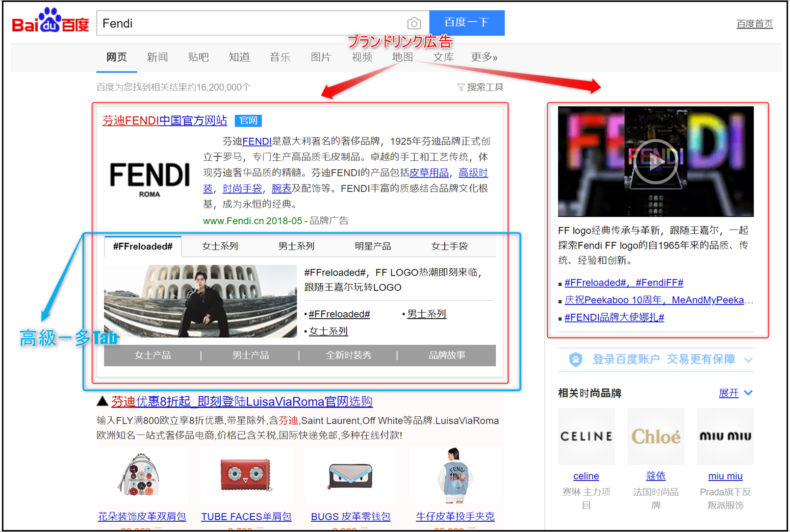This screenshot has height=532, width=790.
Task: Click the shield icon beside Baidu login
Action: point(576,359)
